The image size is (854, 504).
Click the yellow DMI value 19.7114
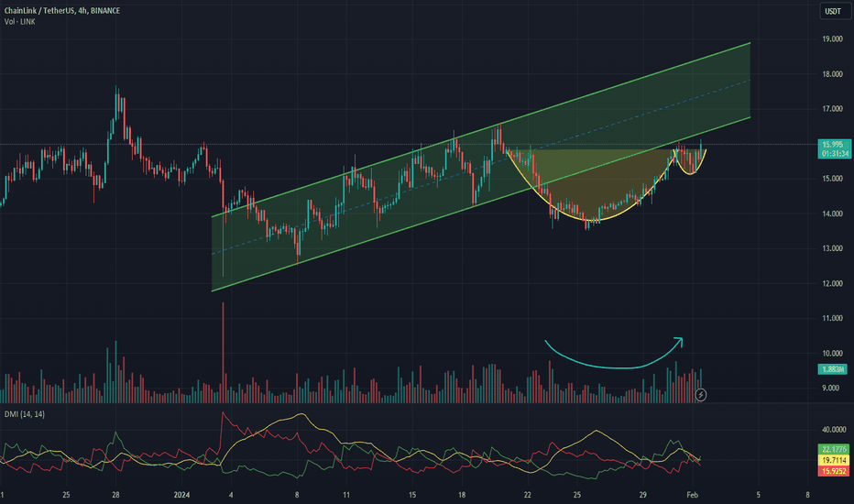834,460
